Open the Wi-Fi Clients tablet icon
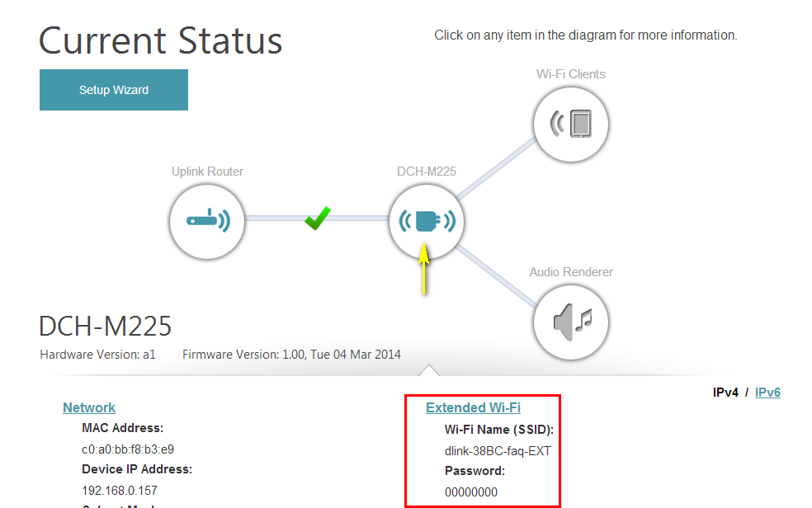The image size is (812, 508). click(x=570, y=125)
